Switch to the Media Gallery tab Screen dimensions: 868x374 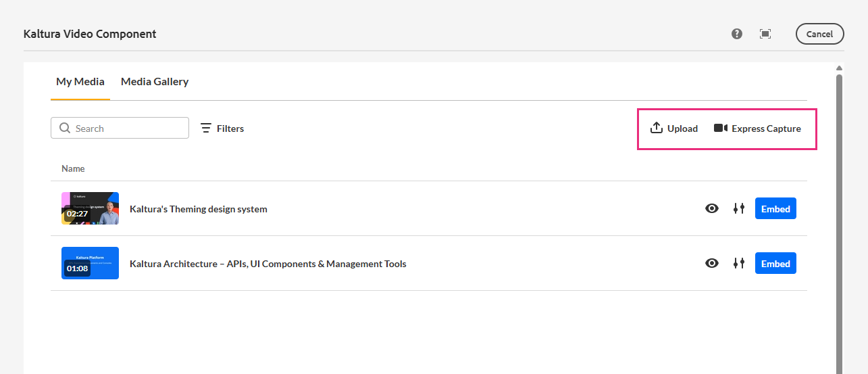[x=155, y=82]
